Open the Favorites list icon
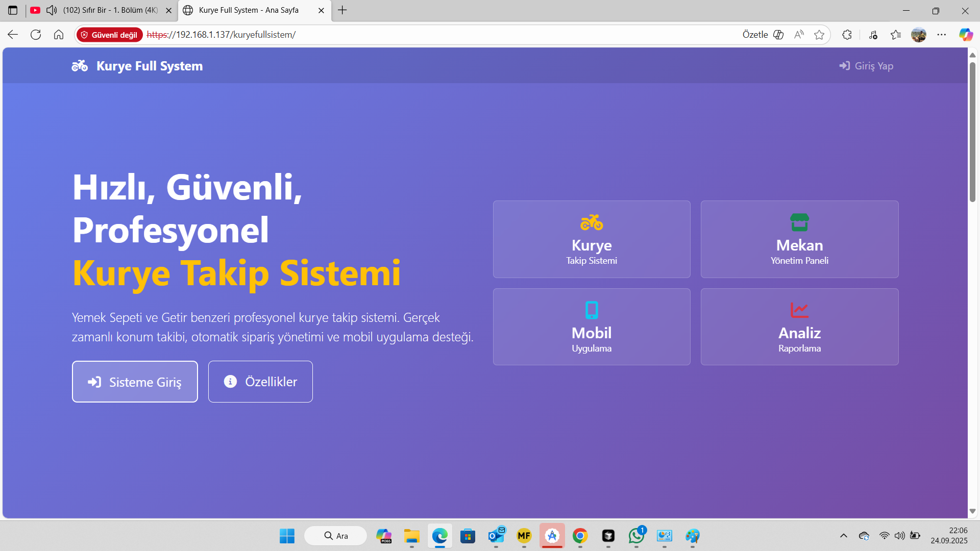 pos(896,34)
